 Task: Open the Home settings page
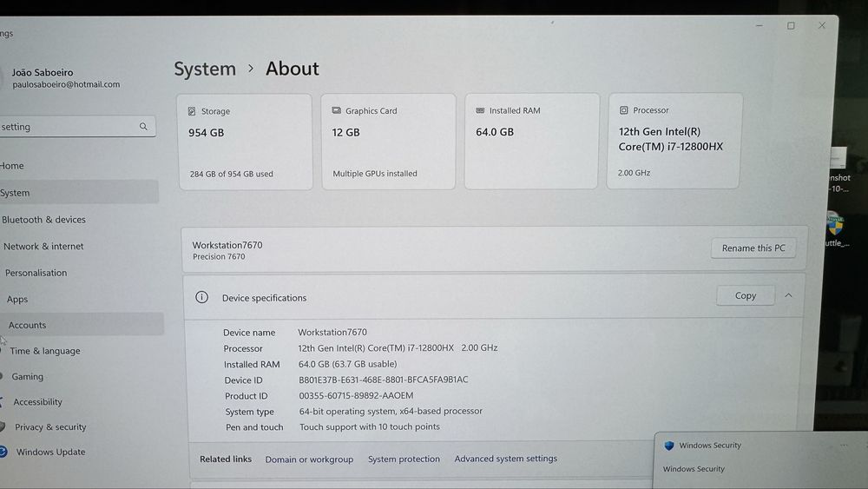(11, 166)
